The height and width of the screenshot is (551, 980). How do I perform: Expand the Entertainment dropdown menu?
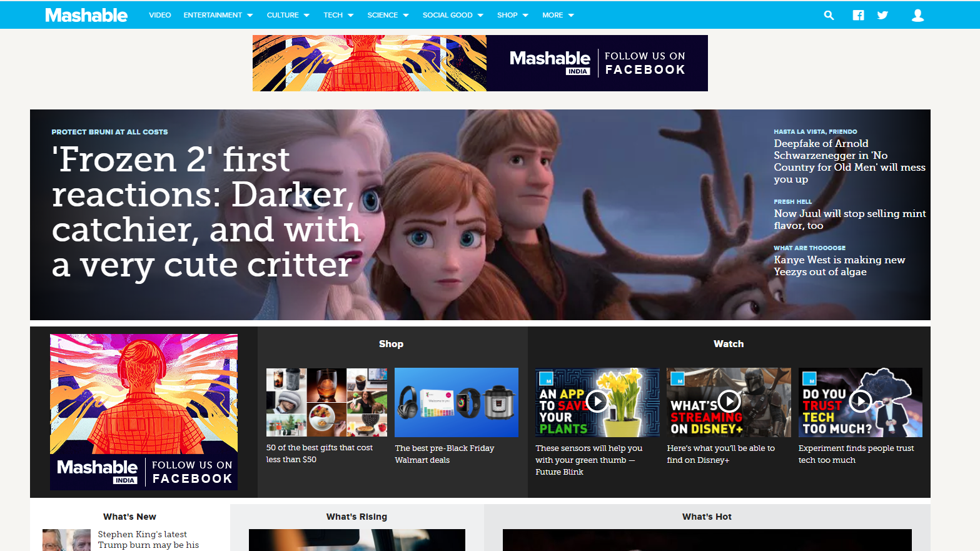(x=218, y=15)
